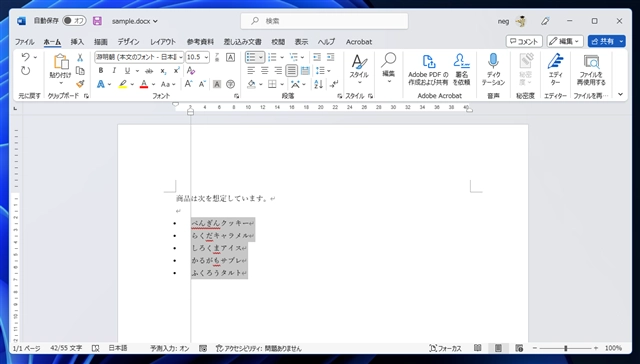
Task: Click the Multilevel List icon
Action: point(294,57)
